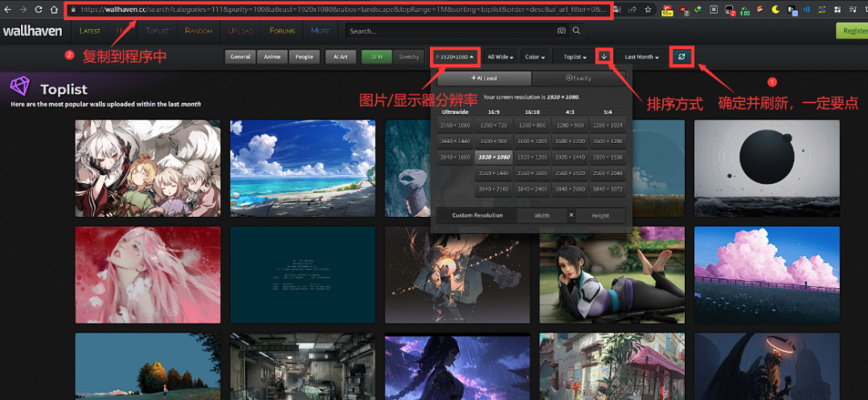Select the At Least resolution mode
This screenshot has height=400, width=868.
click(x=484, y=78)
